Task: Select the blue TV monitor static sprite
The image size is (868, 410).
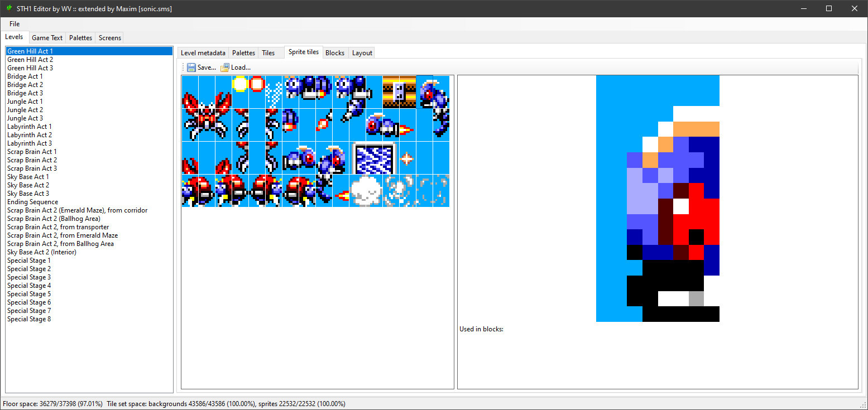Action: coord(374,158)
